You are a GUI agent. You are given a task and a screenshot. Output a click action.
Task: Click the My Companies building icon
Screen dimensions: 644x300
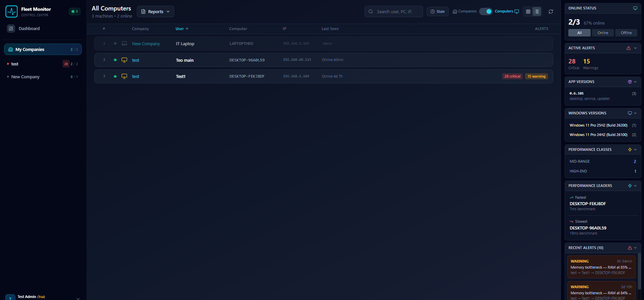pos(10,49)
